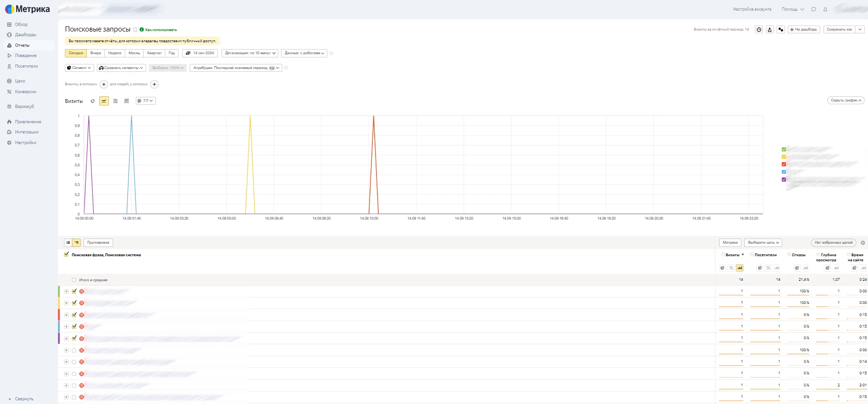868x404 pixels.
Task: Toggle the red legend checkbox beside chart
Action: (784, 164)
